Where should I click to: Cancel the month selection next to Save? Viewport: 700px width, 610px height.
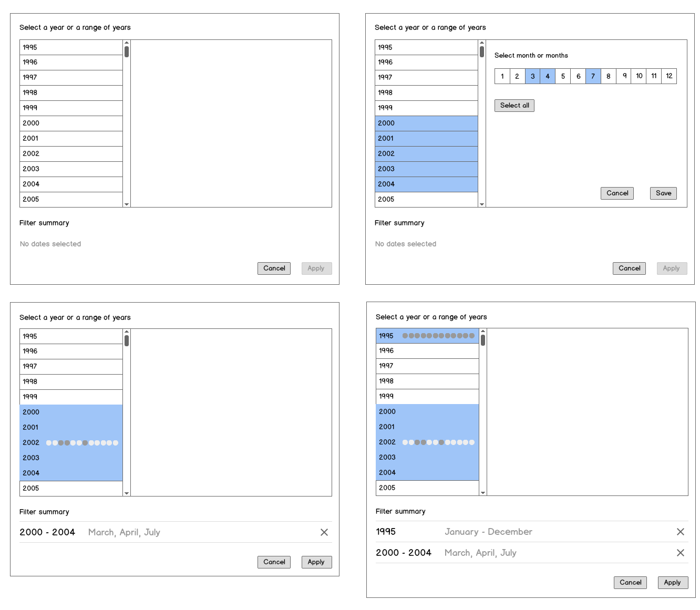[617, 193]
